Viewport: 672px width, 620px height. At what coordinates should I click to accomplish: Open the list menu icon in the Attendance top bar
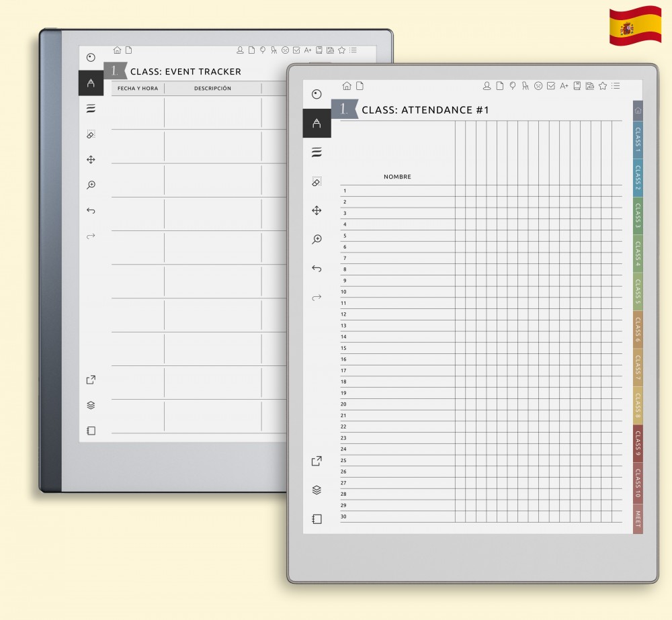tap(616, 86)
